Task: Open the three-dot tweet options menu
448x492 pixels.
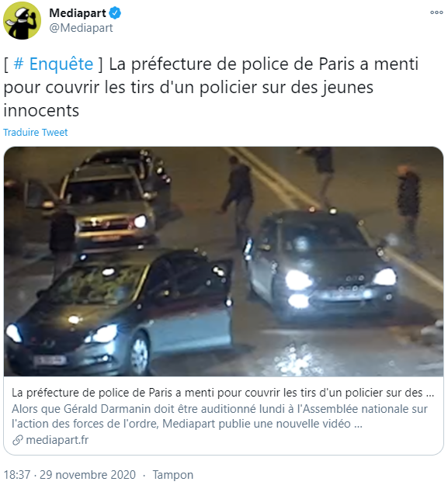Action: click(436, 12)
